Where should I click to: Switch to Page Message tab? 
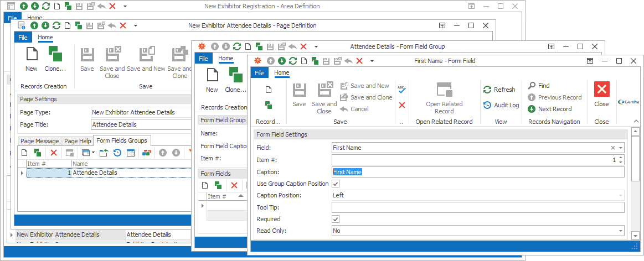point(40,141)
